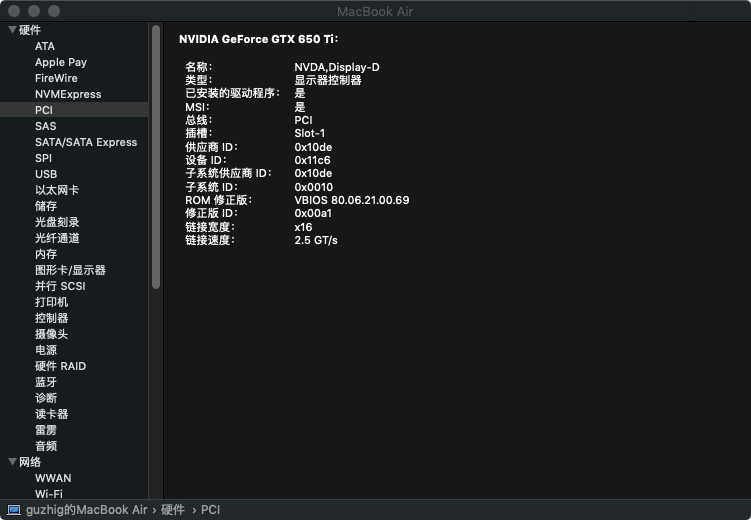751x520 pixels.
Task: Click the link width value x16
Action: click(303, 227)
